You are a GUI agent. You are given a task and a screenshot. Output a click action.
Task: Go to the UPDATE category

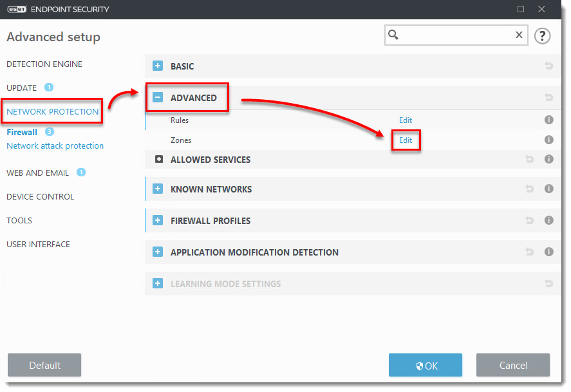(x=22, y=88)
